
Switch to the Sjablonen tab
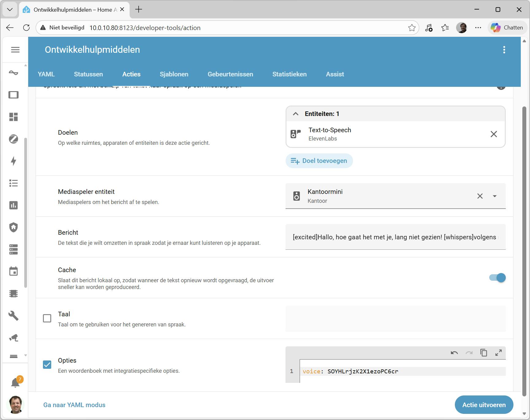174,74
